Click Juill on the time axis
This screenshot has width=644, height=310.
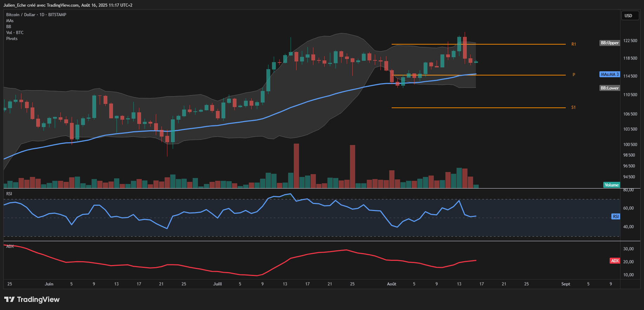(218, 284)
